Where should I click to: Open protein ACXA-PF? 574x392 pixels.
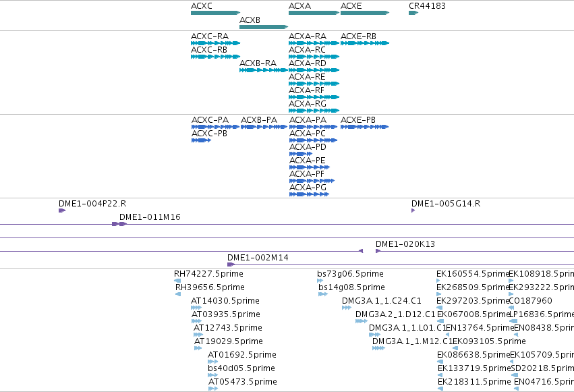tap(312, 181)
